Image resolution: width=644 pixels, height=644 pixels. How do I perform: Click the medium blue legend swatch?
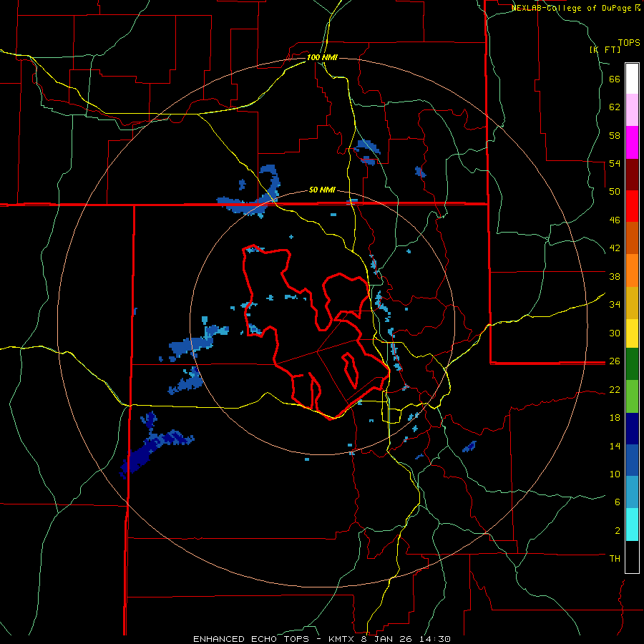pos(632,460)
